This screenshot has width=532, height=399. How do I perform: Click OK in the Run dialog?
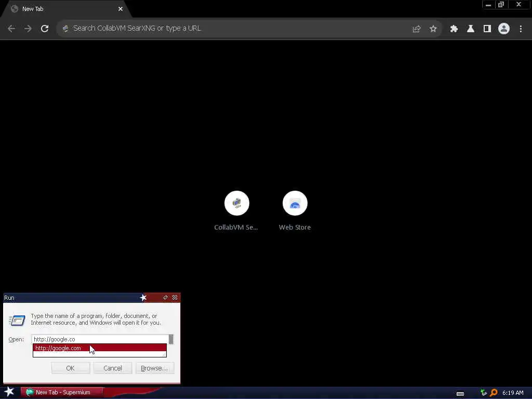[x=70, y=368]
